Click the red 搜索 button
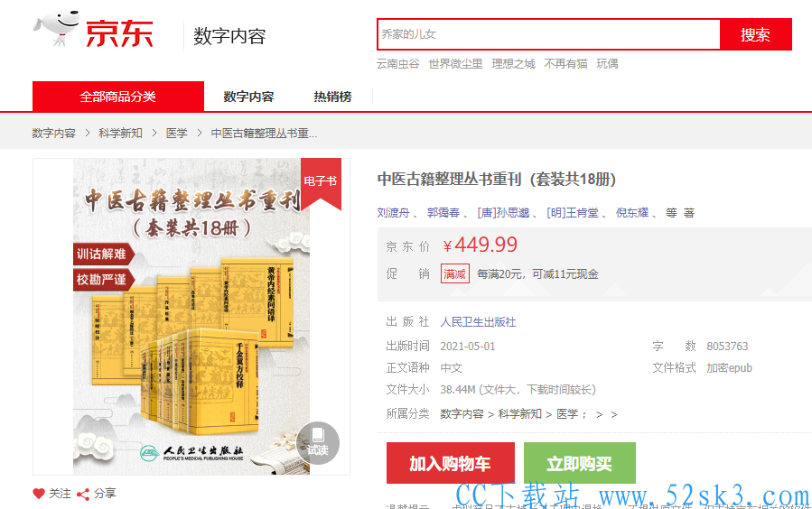 click(756, 34)
